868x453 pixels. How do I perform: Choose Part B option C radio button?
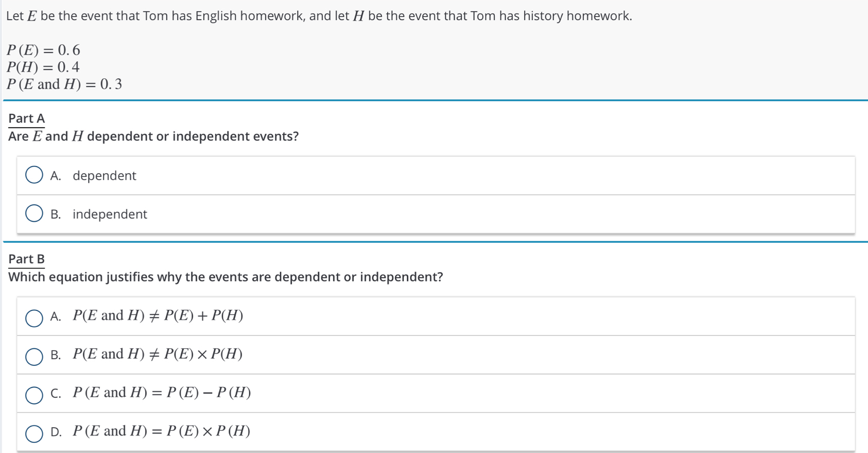34,395
